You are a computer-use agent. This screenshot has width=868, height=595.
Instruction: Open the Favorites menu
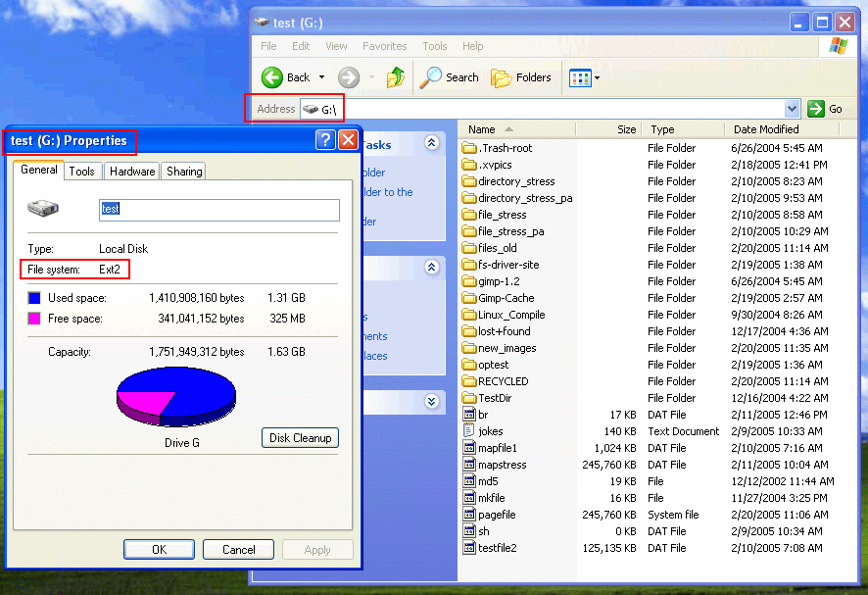[x=384, y=46]
